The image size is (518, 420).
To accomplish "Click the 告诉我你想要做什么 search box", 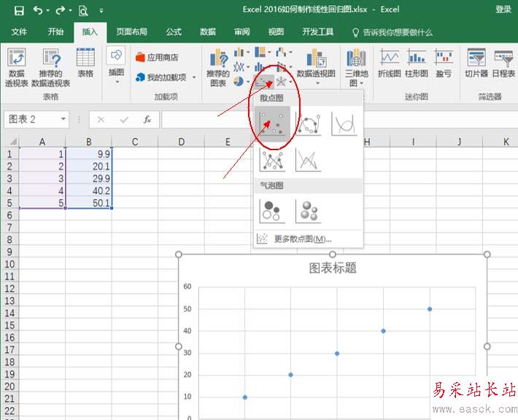I will point(393,32).
